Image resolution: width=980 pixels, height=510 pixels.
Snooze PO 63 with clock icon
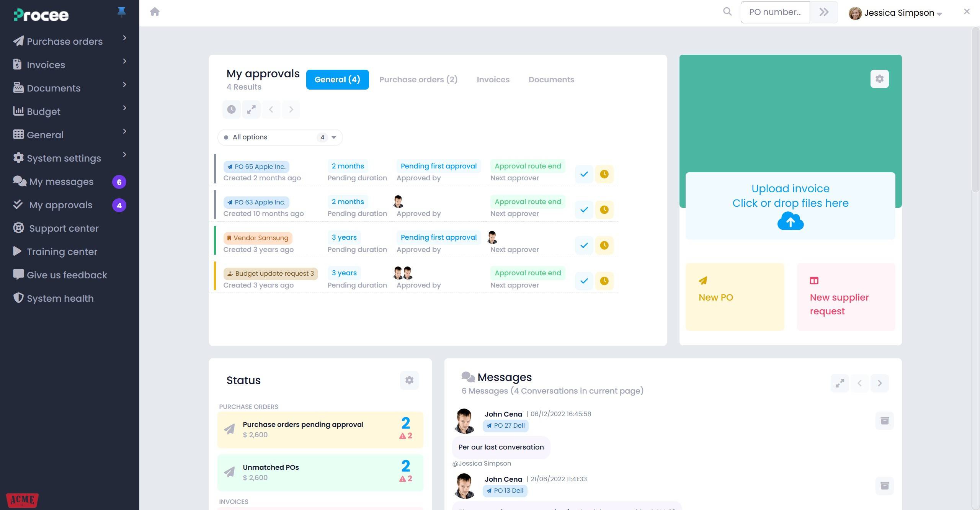tap(604, 210)
